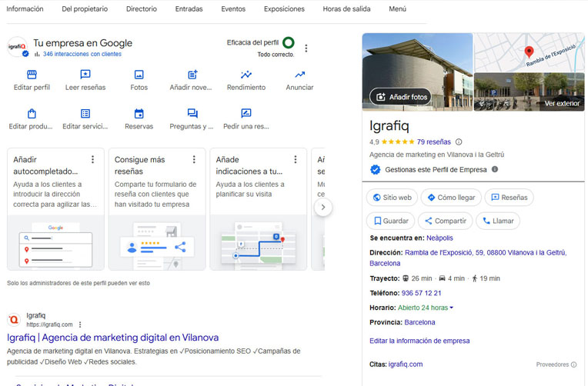The height and width of the screenshot is (386, 588).
Task: Open the Editar perfil storefront icon
Action: pos(32,75)
